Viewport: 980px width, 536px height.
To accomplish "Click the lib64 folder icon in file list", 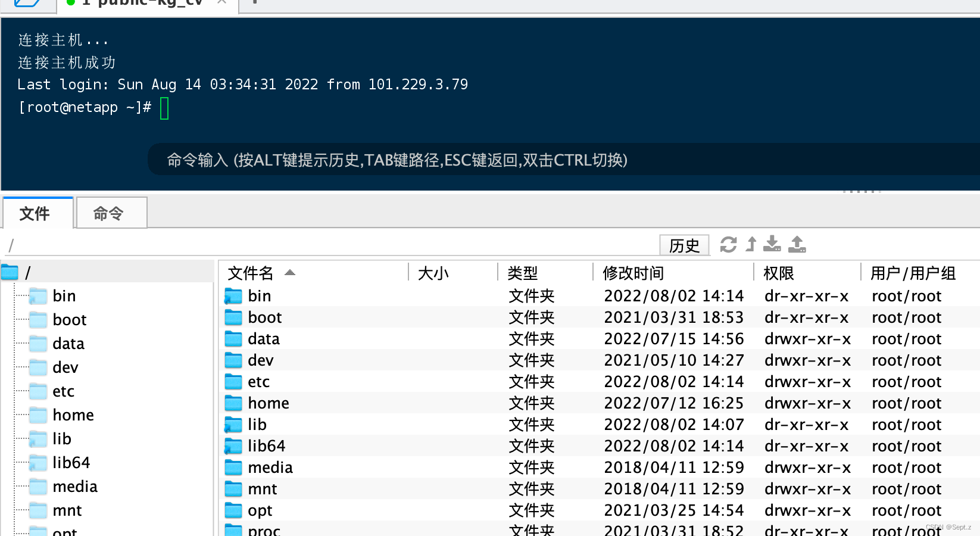I will [233, 445].
